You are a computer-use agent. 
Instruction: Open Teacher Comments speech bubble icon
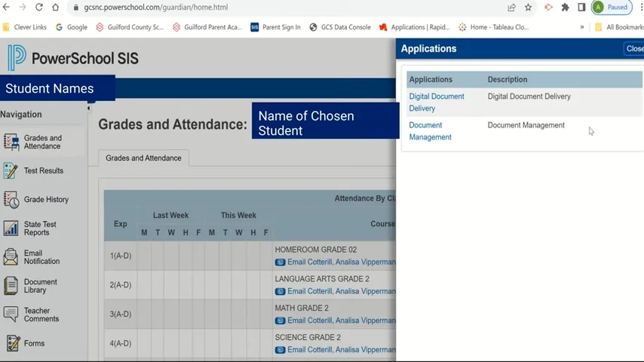[x=11, y=314]
